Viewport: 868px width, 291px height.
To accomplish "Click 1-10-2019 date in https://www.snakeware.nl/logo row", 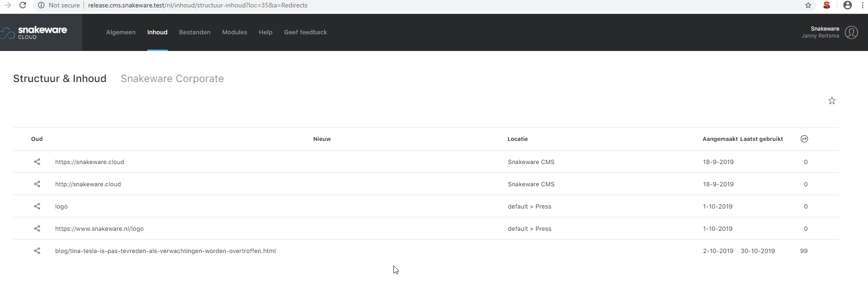I will click(x=718, y=228).
